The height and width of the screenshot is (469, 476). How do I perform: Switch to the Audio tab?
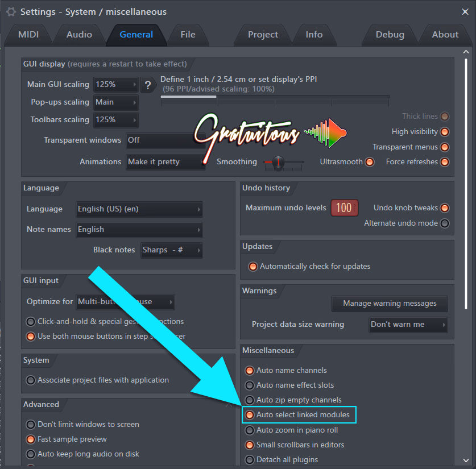(79, 35)
